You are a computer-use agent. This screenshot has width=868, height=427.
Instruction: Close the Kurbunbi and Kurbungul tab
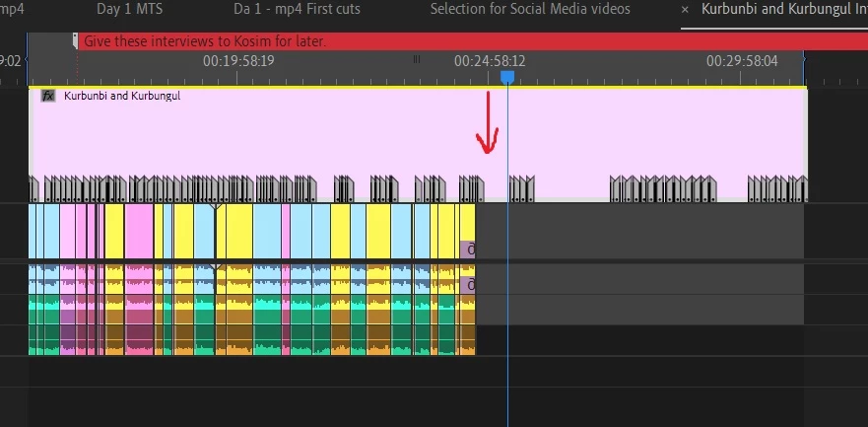[x=685, y=10]
